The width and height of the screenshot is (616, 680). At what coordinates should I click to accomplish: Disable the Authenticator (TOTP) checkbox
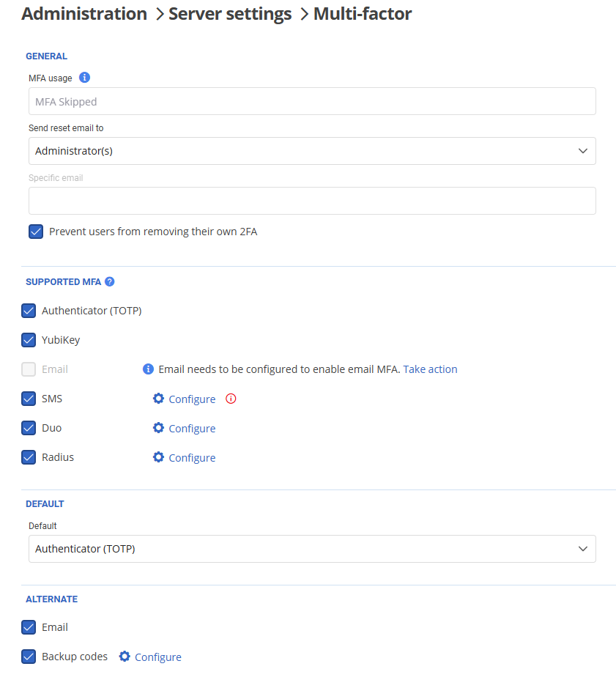pyautogui.click(x=29, y=311)
